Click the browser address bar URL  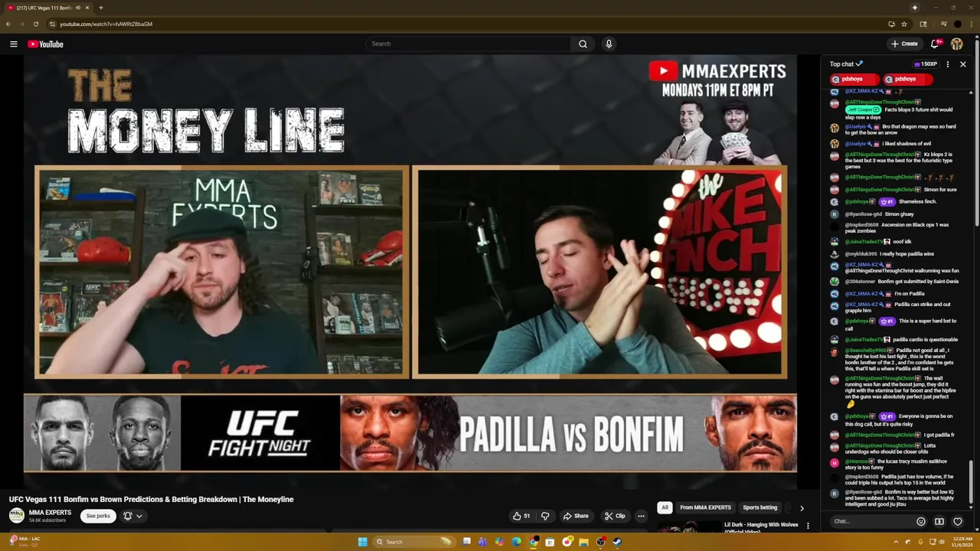[106, 24]
